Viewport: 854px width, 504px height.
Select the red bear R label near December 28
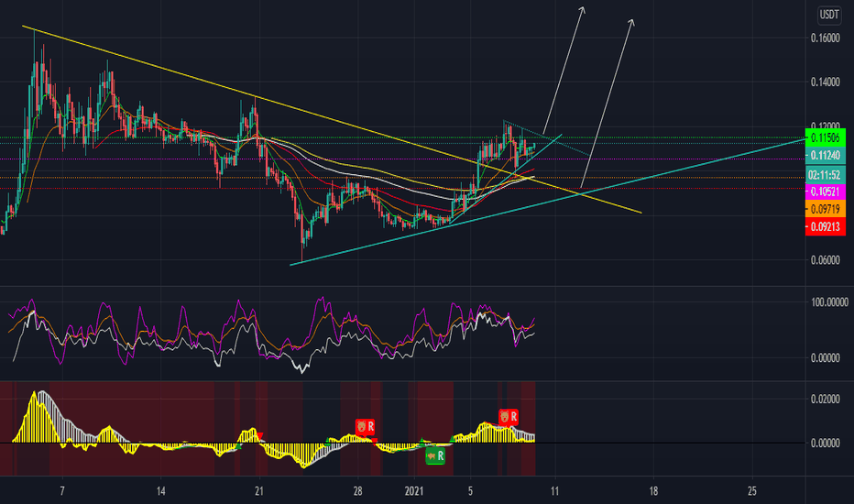click(x=365, y=427)
